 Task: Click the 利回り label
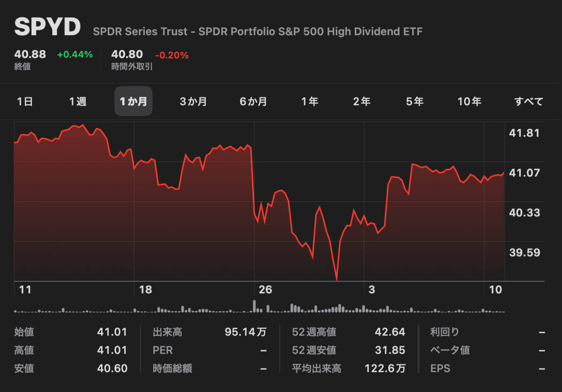(x=445, y=332)
